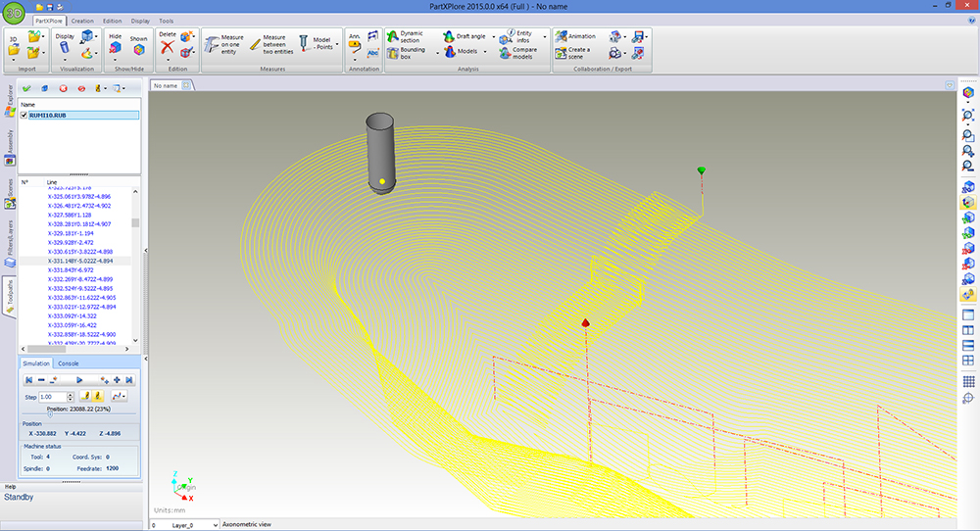The width and height of the screenshot is (980, 531).
Task: Click Create a scene
Action: (572, 53)
